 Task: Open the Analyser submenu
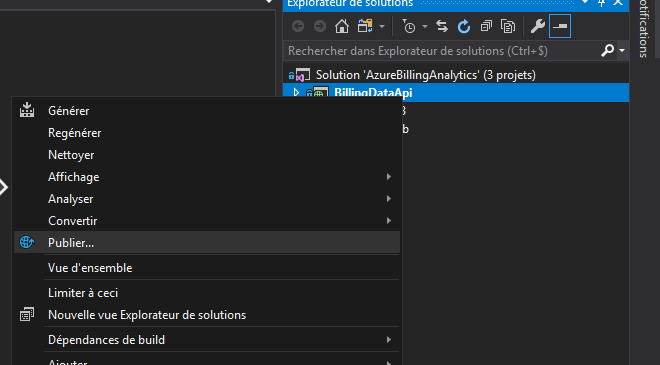coord(207,199)
